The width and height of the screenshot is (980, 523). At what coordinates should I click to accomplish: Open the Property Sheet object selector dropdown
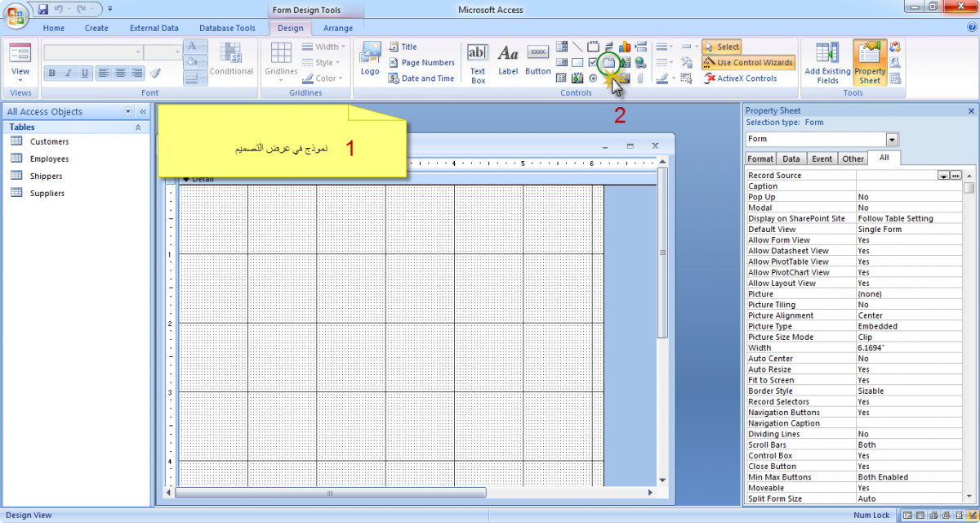[892, 139]
